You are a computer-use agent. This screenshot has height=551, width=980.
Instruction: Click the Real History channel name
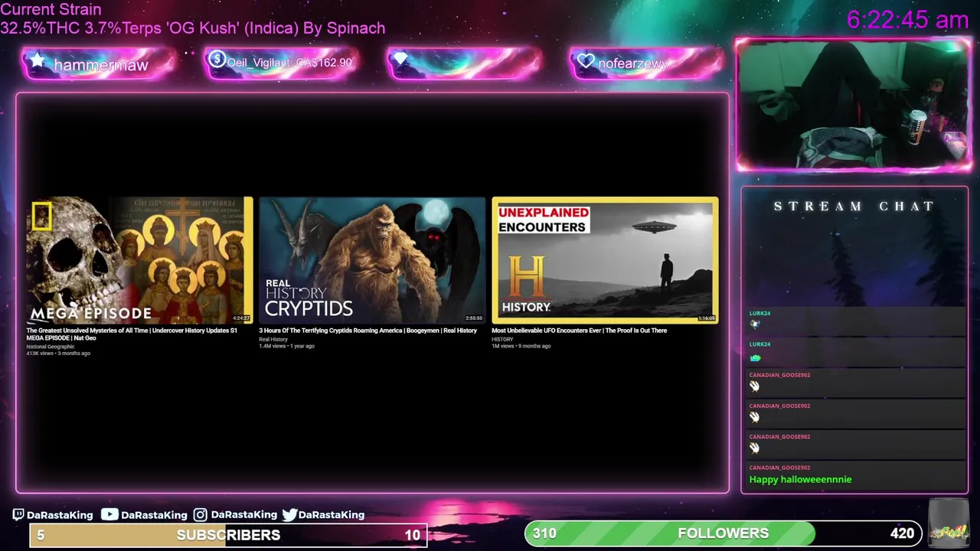coord(273,339)
